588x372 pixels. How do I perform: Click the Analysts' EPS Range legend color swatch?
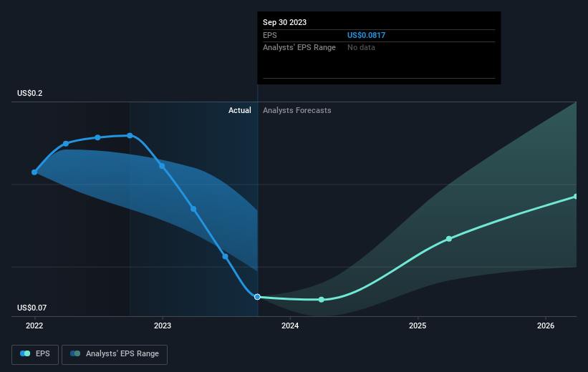tap(75, 353)
